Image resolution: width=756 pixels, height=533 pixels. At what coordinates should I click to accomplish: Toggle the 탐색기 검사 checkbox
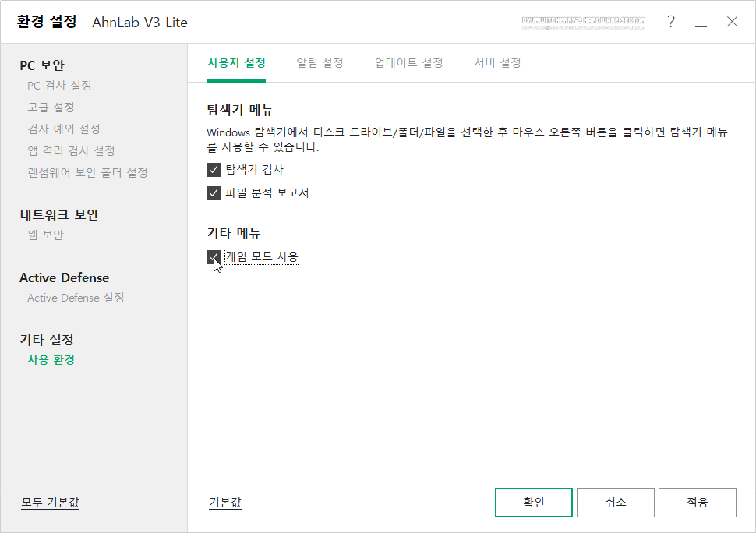point(214,170)
